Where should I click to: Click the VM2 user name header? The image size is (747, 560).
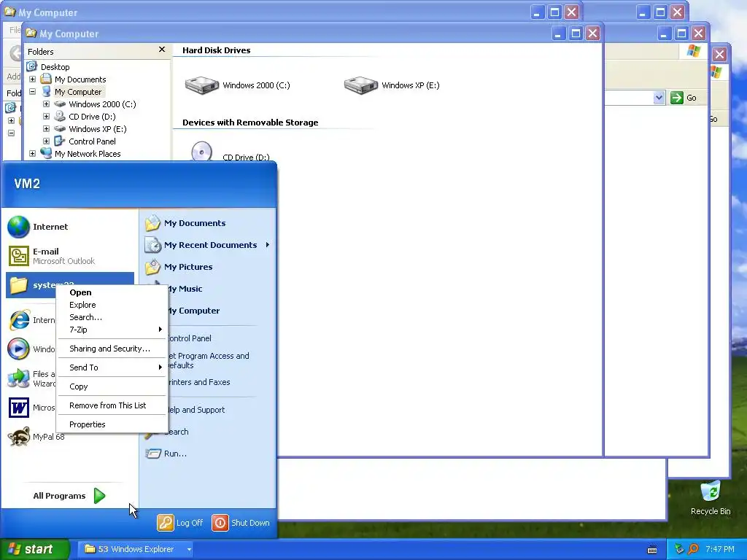27,184
